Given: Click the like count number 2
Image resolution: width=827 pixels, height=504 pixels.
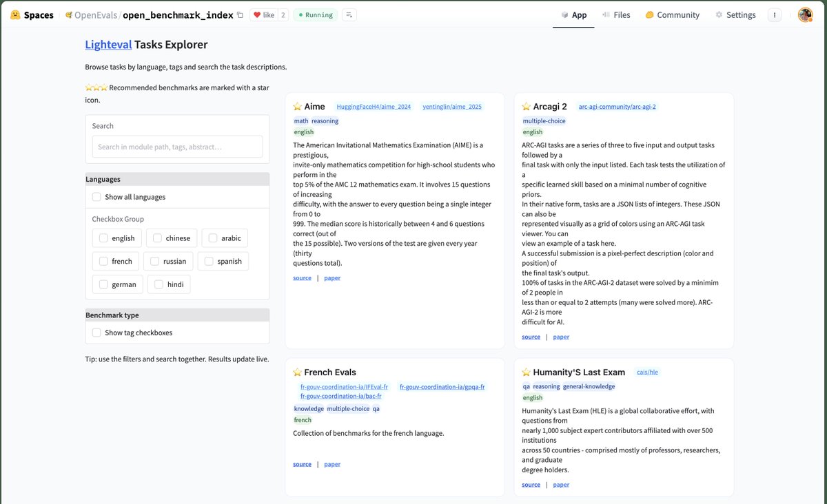Looking at the screenshot, I should 283,14.
